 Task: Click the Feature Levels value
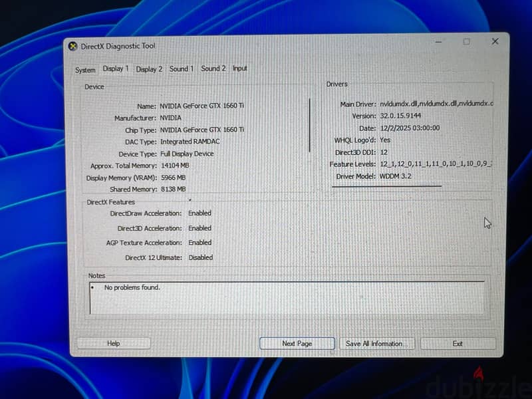point(436,164)
